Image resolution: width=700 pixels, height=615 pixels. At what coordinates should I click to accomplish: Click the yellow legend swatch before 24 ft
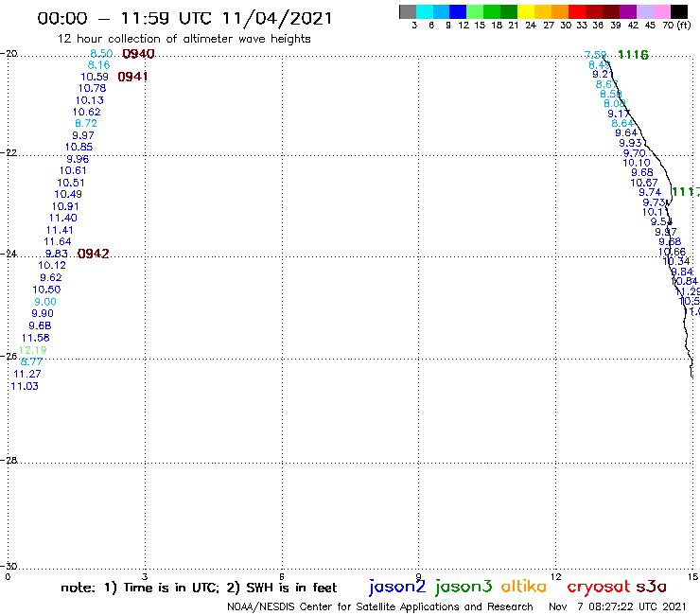(x=526, y=12)
